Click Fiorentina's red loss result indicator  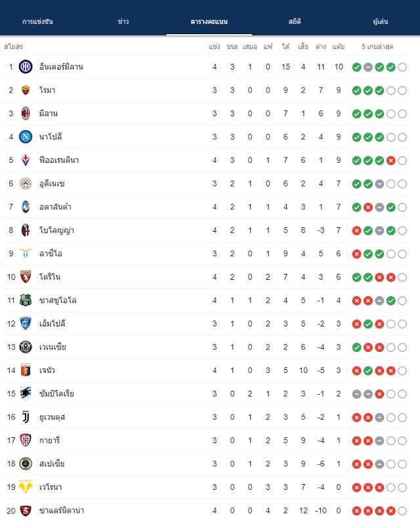point(390,161)
